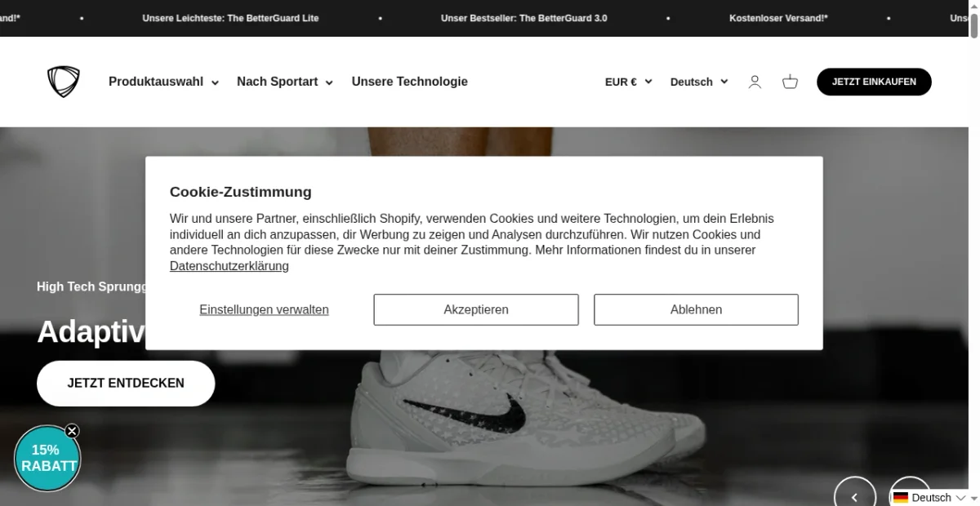Close the 15% Rabatt badge
The image size is (980, 506).
[72, 431]
